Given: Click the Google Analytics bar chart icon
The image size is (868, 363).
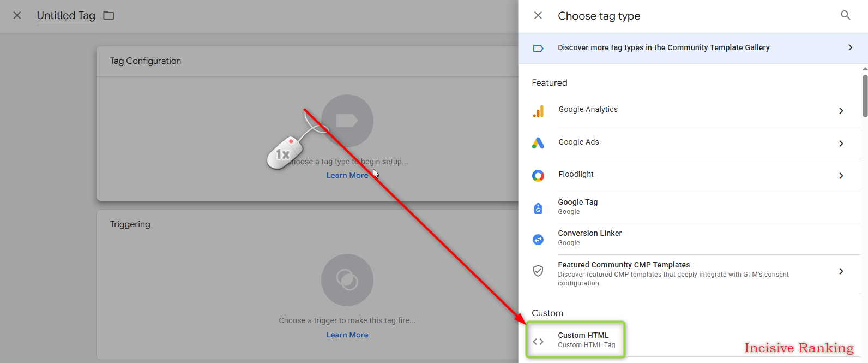Looking at the screenshot, I should click(x=538, y=111).
